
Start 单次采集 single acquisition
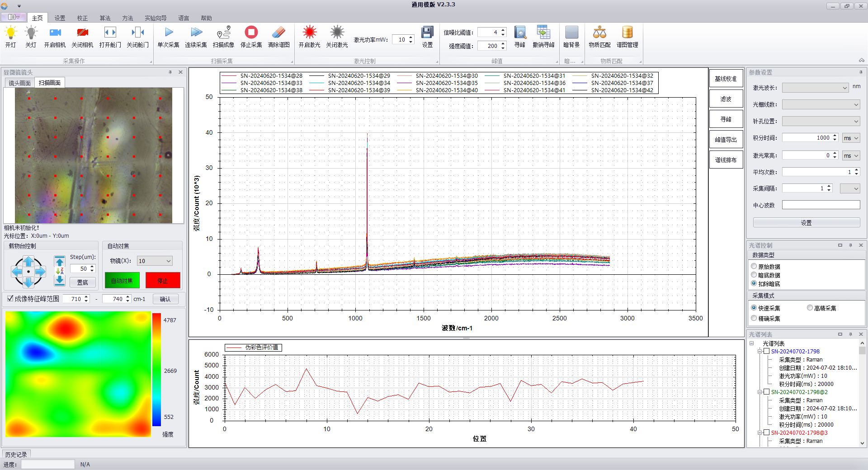coord(169,33)
